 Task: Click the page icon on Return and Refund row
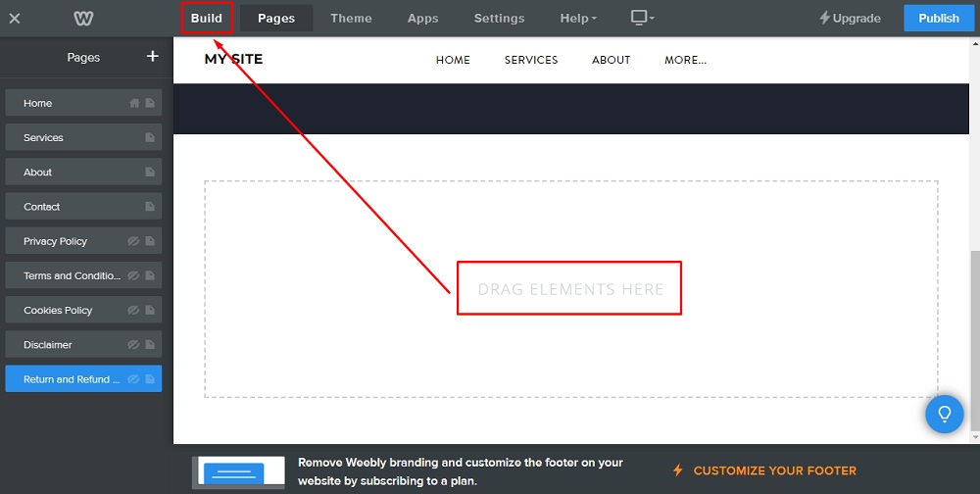click(x=150, y=379)
